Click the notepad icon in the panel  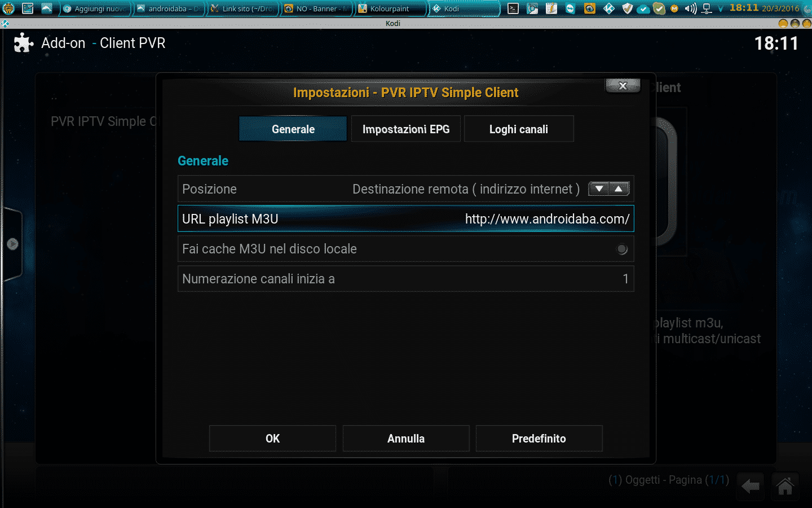[551, 8]
